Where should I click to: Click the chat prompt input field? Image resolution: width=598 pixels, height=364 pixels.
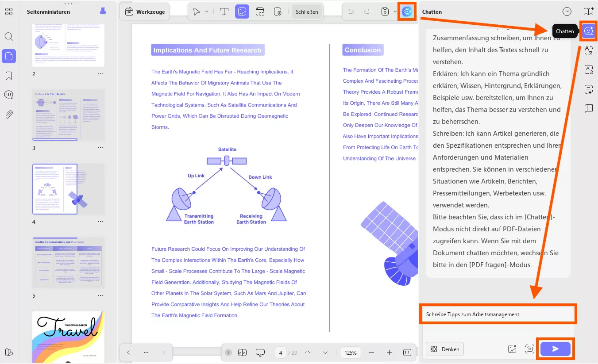[x=498, y=314]
